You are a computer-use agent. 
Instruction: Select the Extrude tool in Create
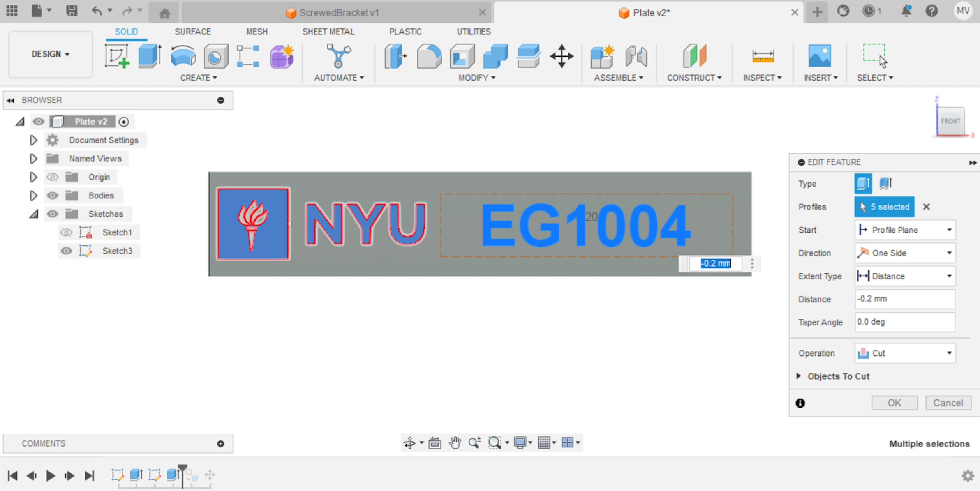click(150, 56)
